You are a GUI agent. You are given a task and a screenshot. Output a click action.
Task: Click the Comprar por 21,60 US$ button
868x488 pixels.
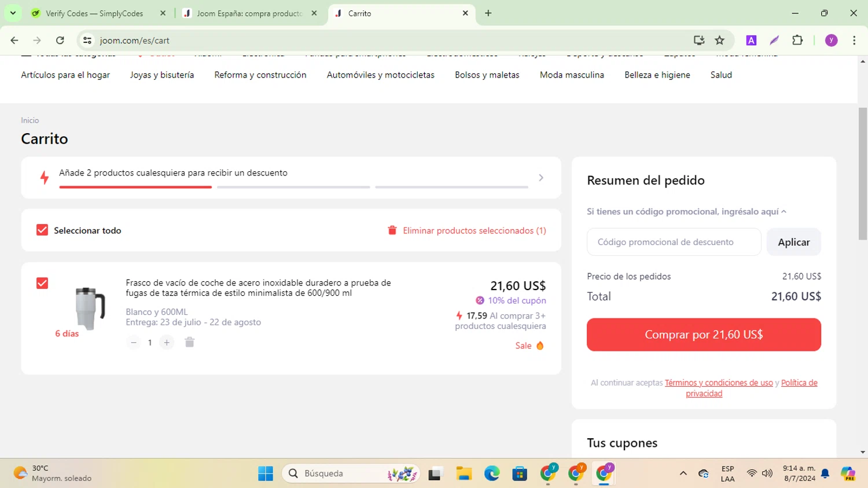[704, 335]
